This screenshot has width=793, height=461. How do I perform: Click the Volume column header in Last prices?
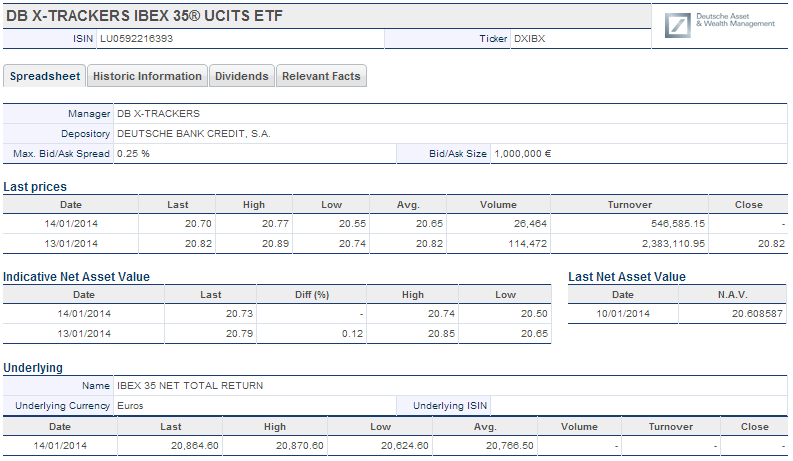(498, 205)
